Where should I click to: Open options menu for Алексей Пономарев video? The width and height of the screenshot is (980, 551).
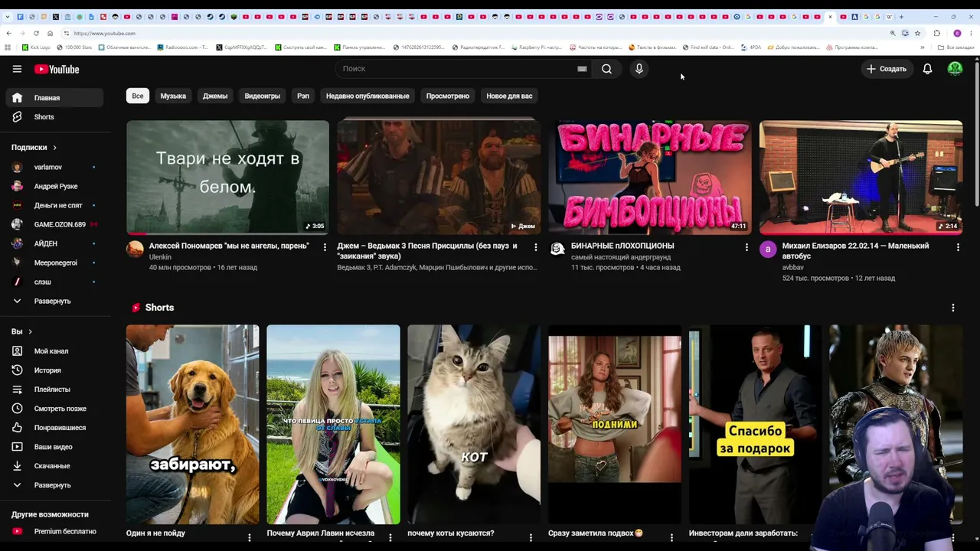[325, 247]
